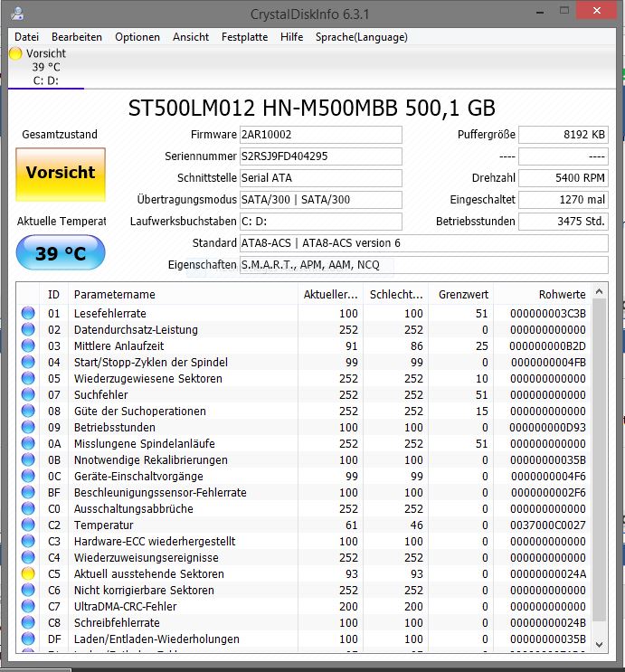Click the Schnittstelle field showing Serial ATA
The height and width of the screenshot is (672, 625).
tap(321, 178)
